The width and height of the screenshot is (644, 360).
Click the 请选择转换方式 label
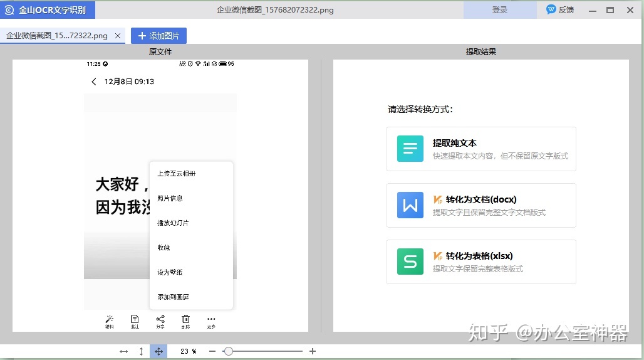point(420,109)
